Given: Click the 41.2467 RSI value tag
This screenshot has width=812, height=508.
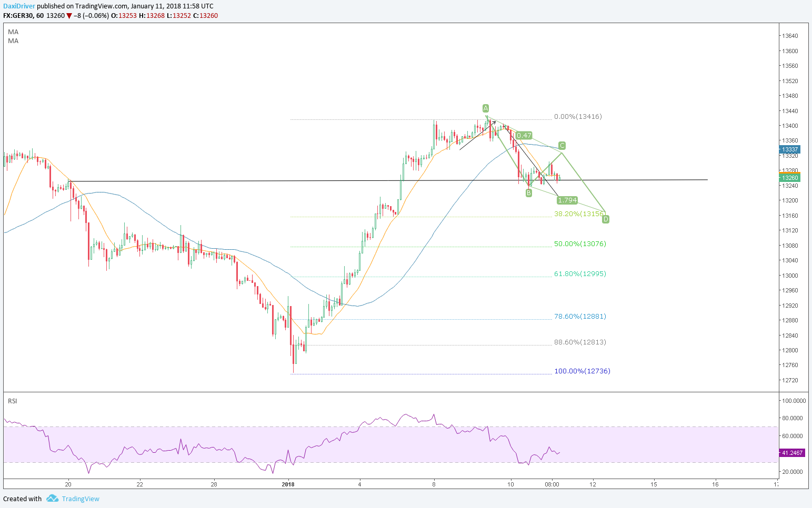Looking at the screenshot, I should (791, 453).
